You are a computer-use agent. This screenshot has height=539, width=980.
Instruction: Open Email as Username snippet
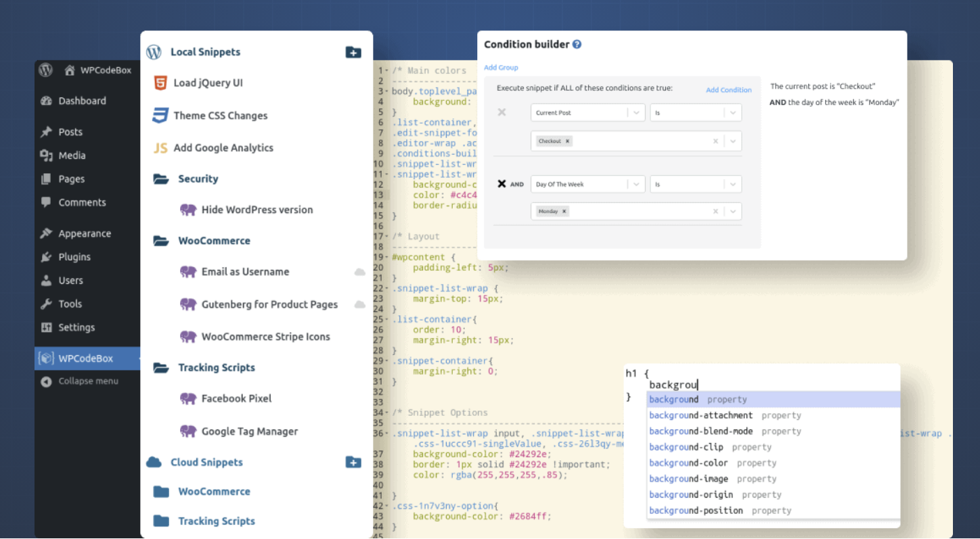pyautogui.click(x=245, y=272)
